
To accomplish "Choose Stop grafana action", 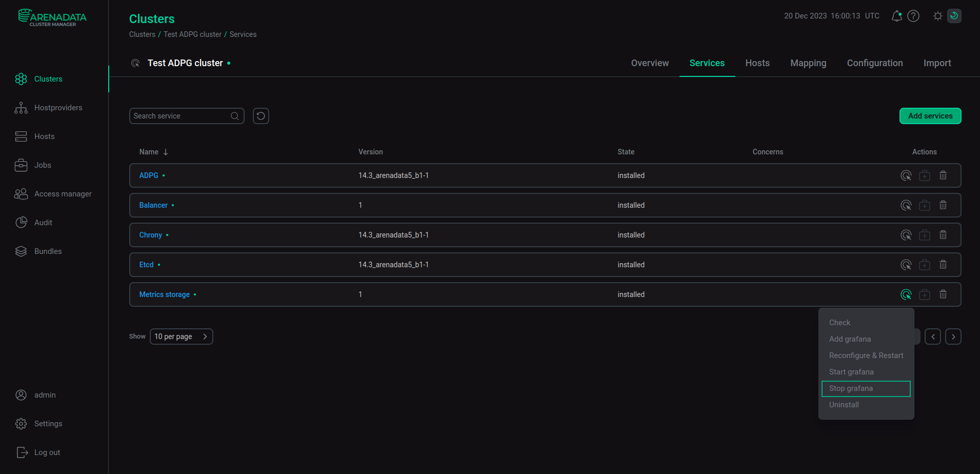I will 866,388.
